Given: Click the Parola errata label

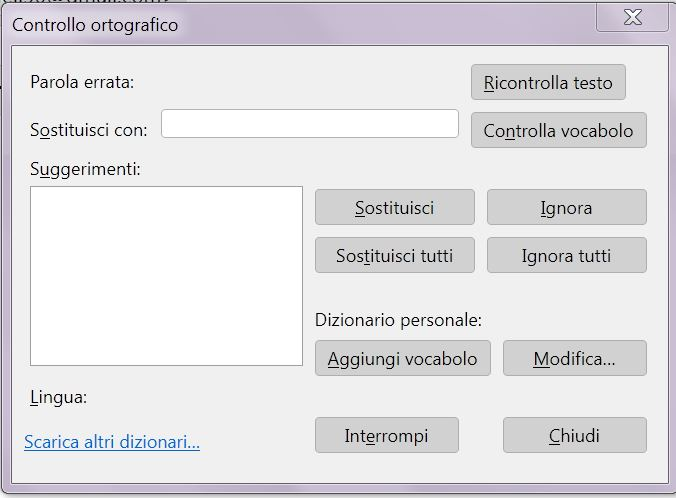Looking at the screenshot, I should 82,82.
